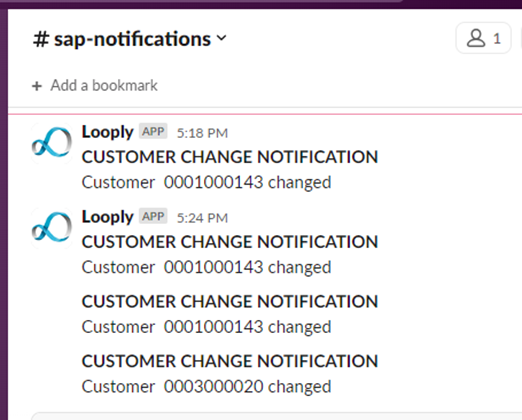This screenshot has height=420, width=522.
Task: Click the person icon in members button
Action: coord(476,38)
